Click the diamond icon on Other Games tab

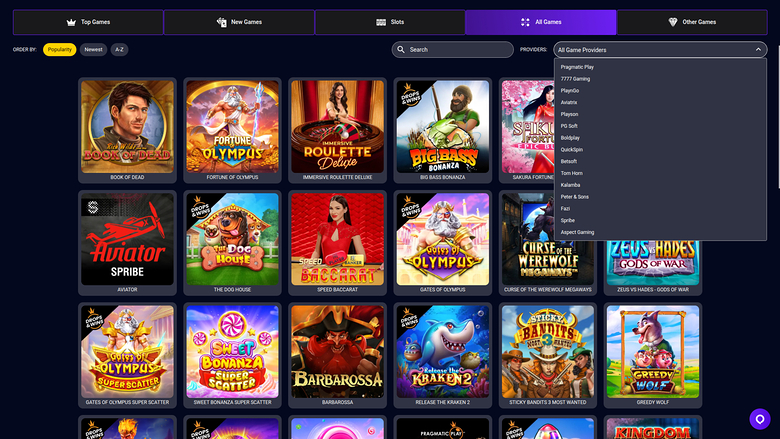point(673,22)
